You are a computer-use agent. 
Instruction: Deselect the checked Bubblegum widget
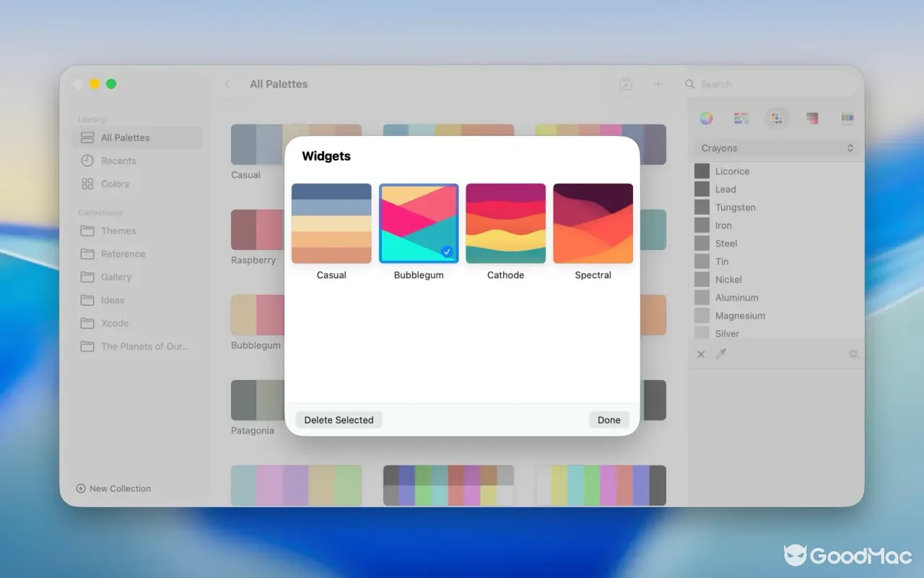tap(419, 223)
